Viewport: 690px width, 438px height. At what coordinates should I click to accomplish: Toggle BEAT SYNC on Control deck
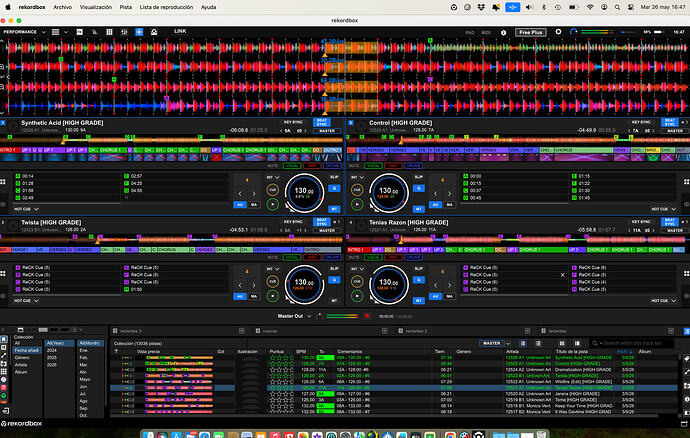[669, 122]
